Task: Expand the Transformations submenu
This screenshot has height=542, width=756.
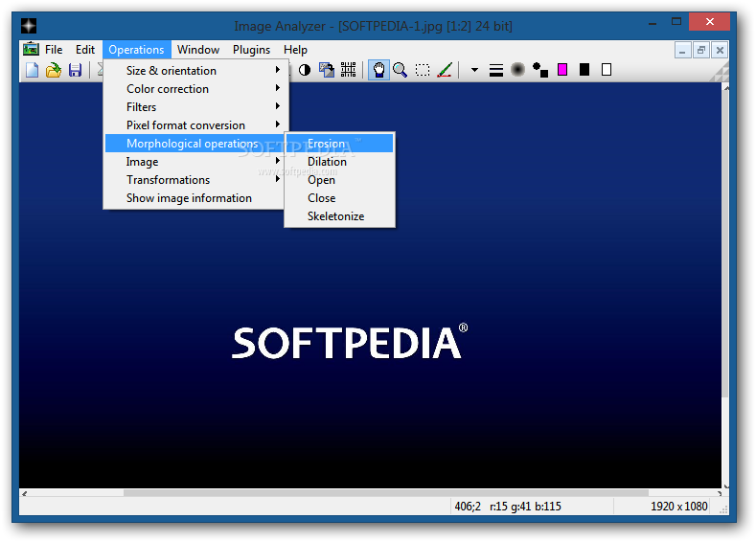Action: coord(195,180)
